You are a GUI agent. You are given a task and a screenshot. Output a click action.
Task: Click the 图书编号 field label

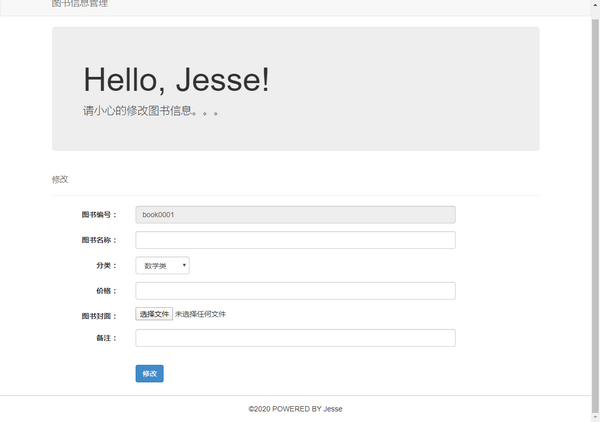pos(99,215)
